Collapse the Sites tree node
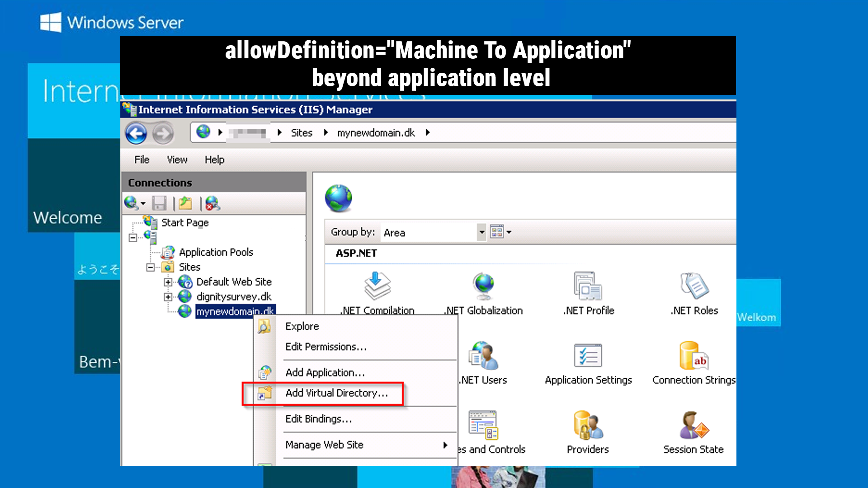This screenshot has height=488, width=868. coord(150,267)
